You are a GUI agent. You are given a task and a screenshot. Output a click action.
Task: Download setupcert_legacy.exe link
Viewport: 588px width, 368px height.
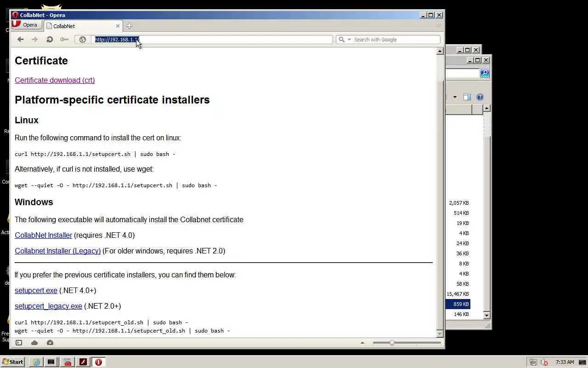pyautogui.click(x=48, y=306)
